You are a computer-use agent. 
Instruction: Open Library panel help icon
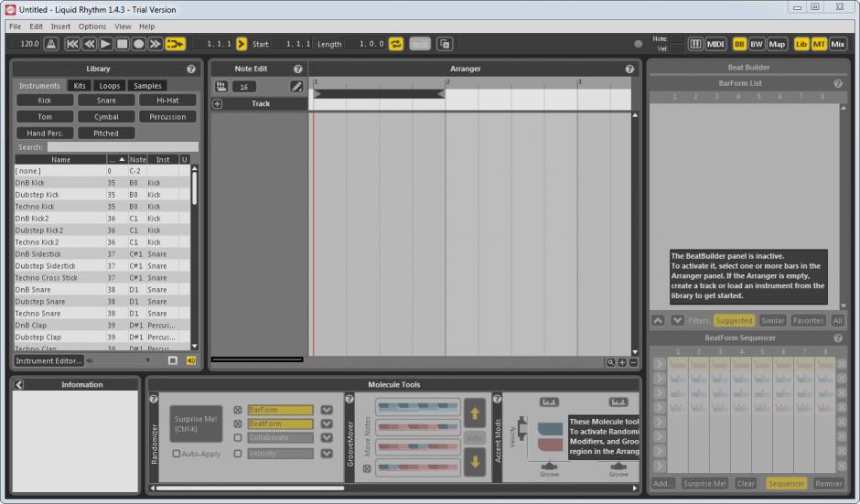pos(191,70)
